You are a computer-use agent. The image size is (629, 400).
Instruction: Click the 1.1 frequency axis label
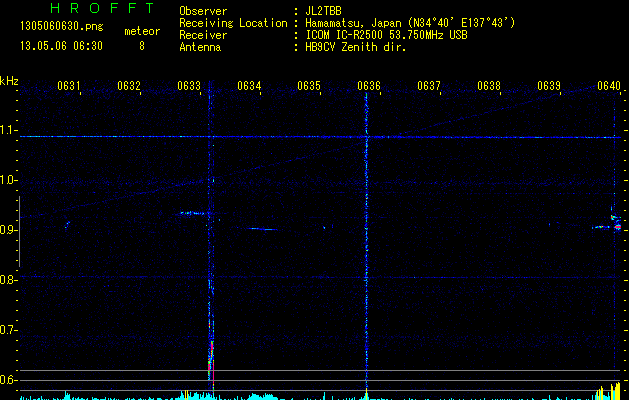tap(9, 130)
